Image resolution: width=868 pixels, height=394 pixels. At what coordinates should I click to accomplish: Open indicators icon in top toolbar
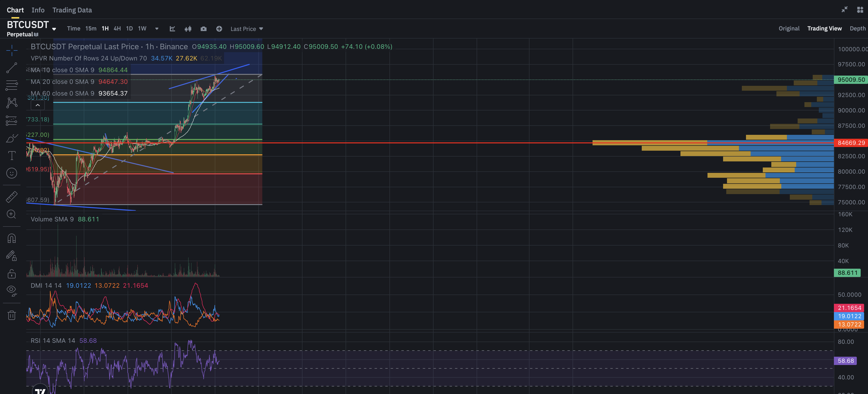[172, 29]
